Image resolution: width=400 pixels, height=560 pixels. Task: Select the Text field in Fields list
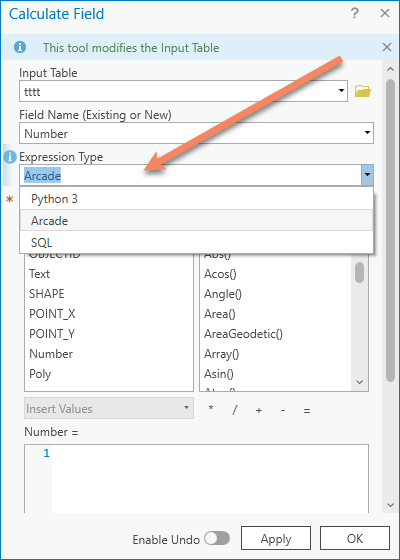[39, 274]
